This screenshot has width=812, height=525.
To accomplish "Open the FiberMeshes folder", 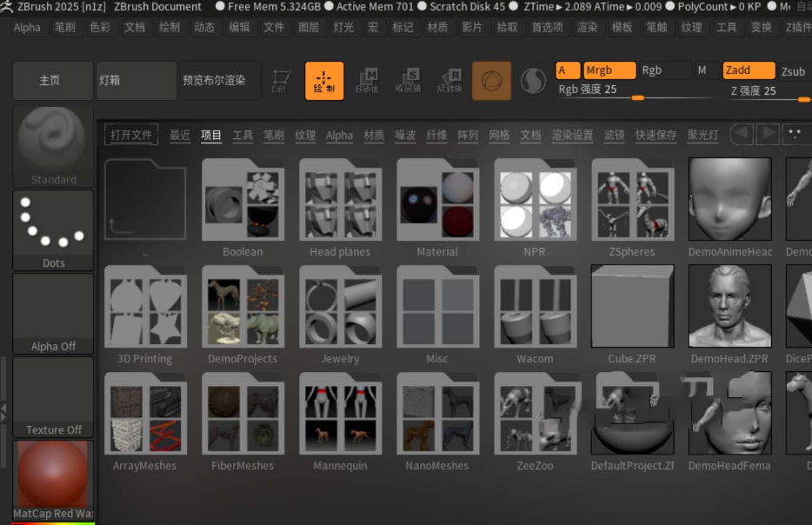I will [x=243, y=422].
